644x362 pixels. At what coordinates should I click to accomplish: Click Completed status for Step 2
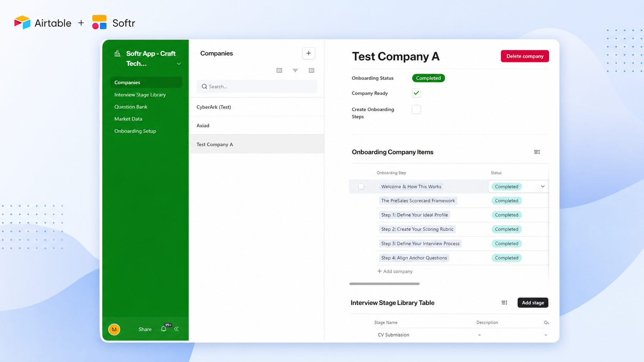tap(506, 229)
